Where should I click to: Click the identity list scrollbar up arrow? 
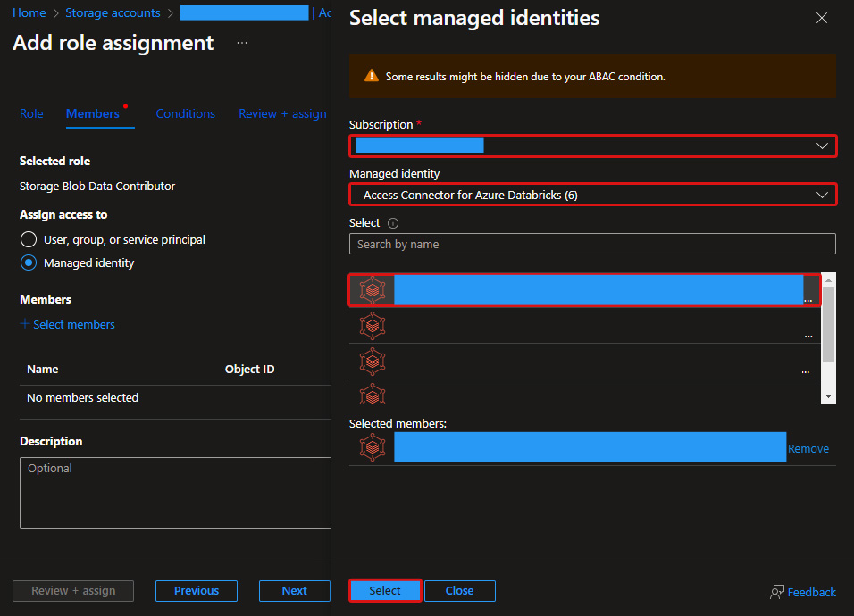pyautogui.click(x=828, y=279)
